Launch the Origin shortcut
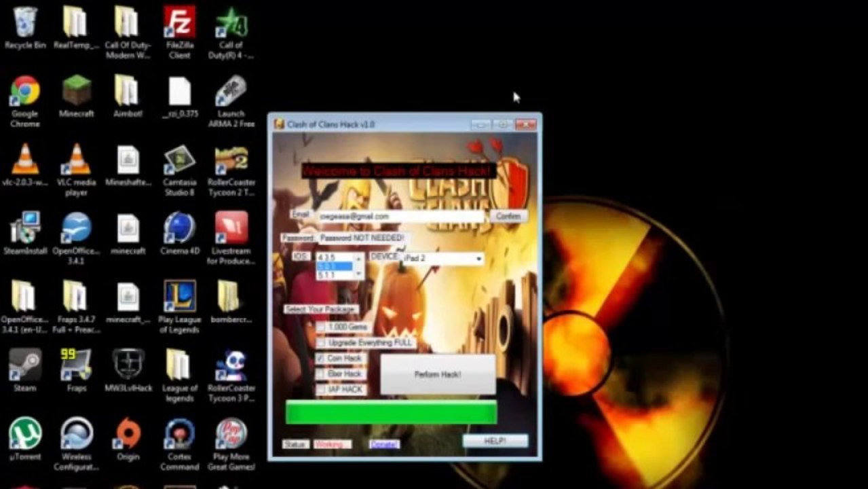This screenshot has width=868, height=489. tap(128, 439)
